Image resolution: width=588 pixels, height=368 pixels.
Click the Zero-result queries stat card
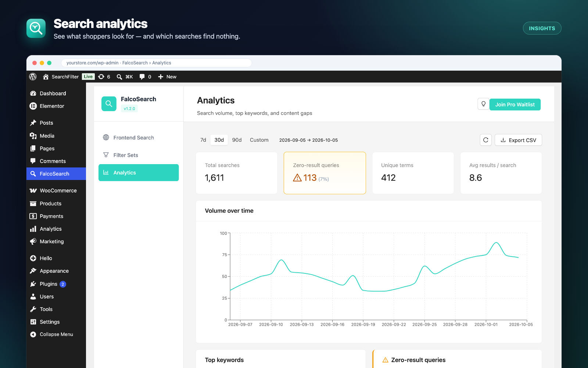pos(325,173)
